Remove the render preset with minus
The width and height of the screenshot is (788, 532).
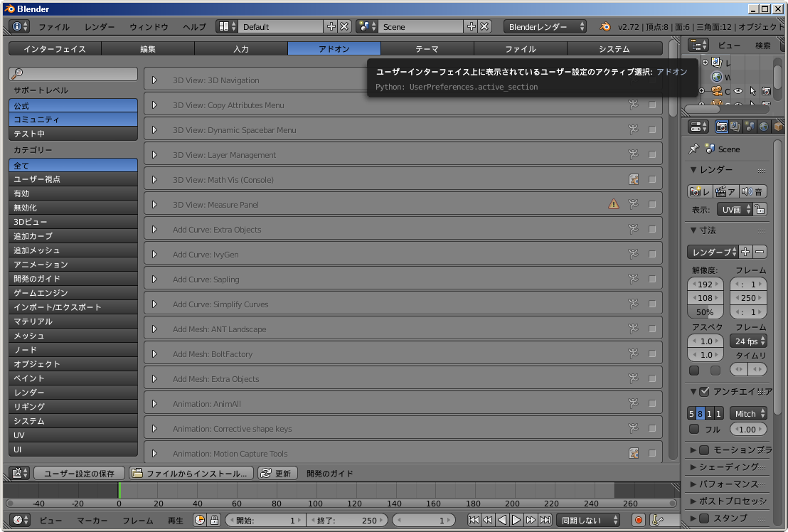760,252
